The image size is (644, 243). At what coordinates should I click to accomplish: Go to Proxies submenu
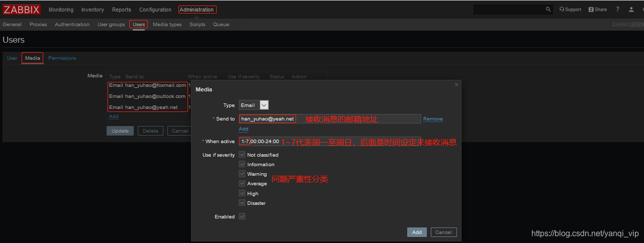coord(38,24)
